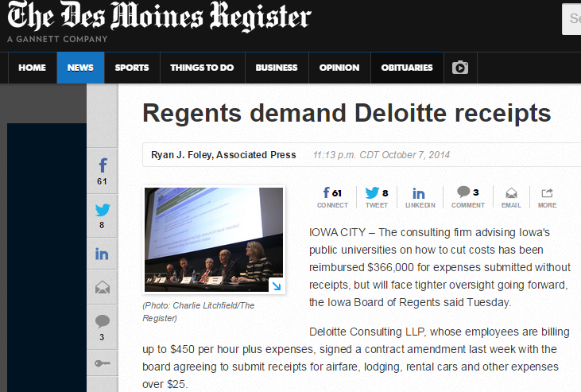
Task: Click the TWEET button above article
Action: click(x=377, y=197)
